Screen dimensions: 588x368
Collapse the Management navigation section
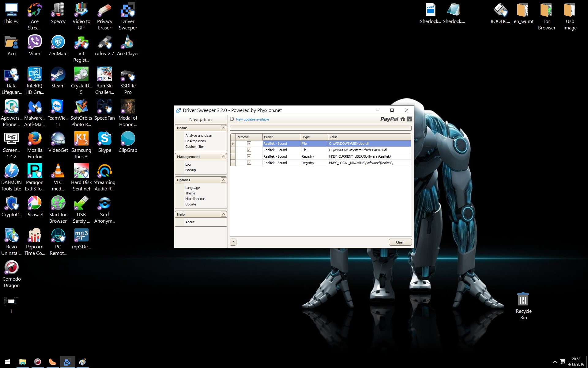(x=223, y=156)
